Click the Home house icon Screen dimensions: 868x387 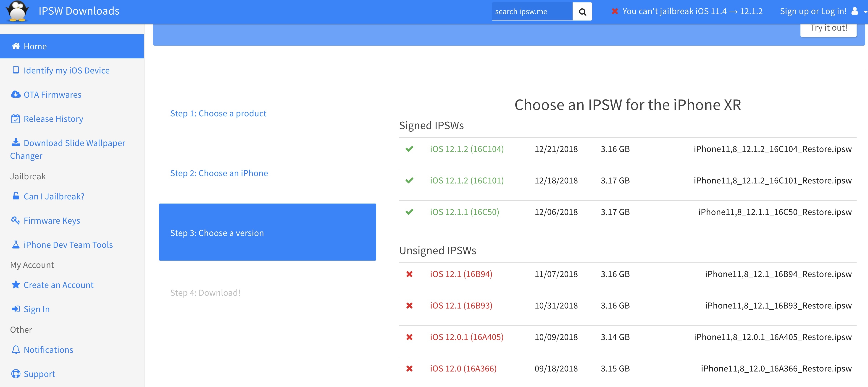[x=16, y=46]
